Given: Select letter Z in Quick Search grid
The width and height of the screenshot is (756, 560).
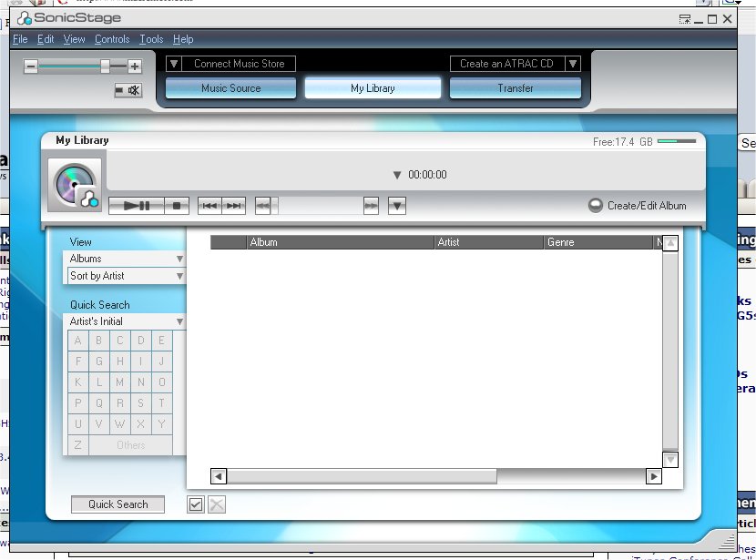Looking at the screenshot, I should (77, 445).
